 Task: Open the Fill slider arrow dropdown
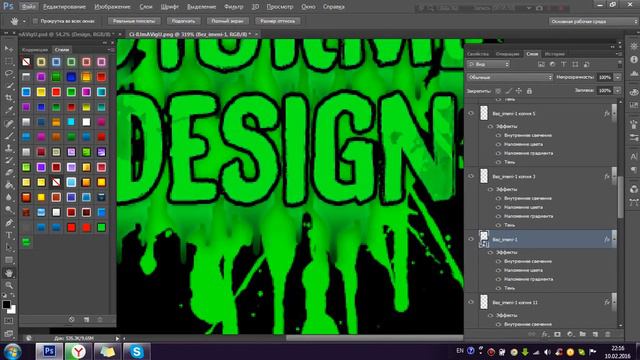[x=618, y=91]
